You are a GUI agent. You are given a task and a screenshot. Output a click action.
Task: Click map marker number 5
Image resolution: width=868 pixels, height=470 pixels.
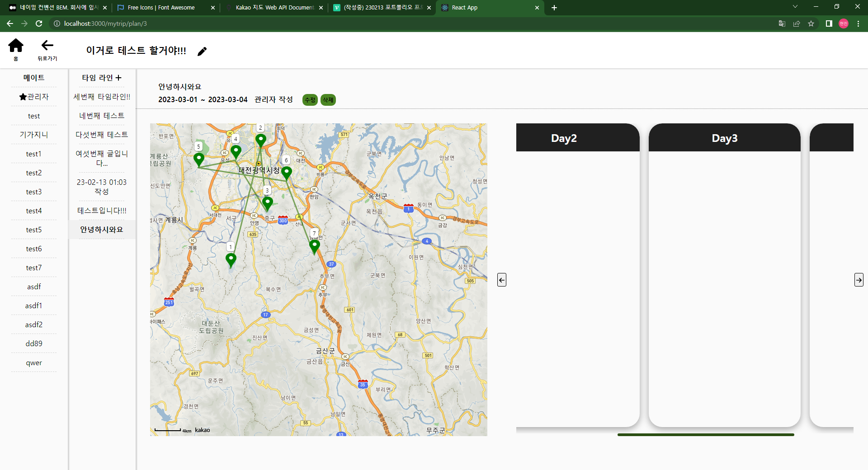(199, 159)
